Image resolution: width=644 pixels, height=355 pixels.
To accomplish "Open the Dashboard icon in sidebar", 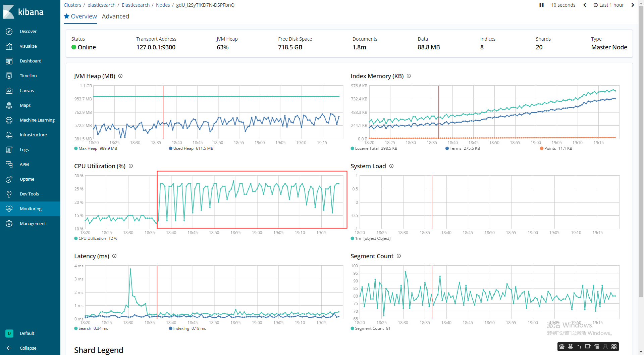I will click(x=9, y=61).
